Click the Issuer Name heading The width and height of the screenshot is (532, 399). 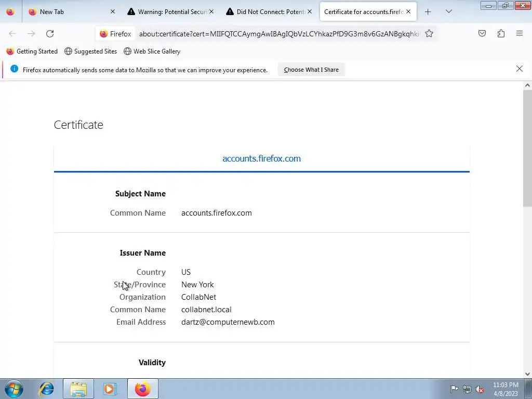click(x=142, y=253)
